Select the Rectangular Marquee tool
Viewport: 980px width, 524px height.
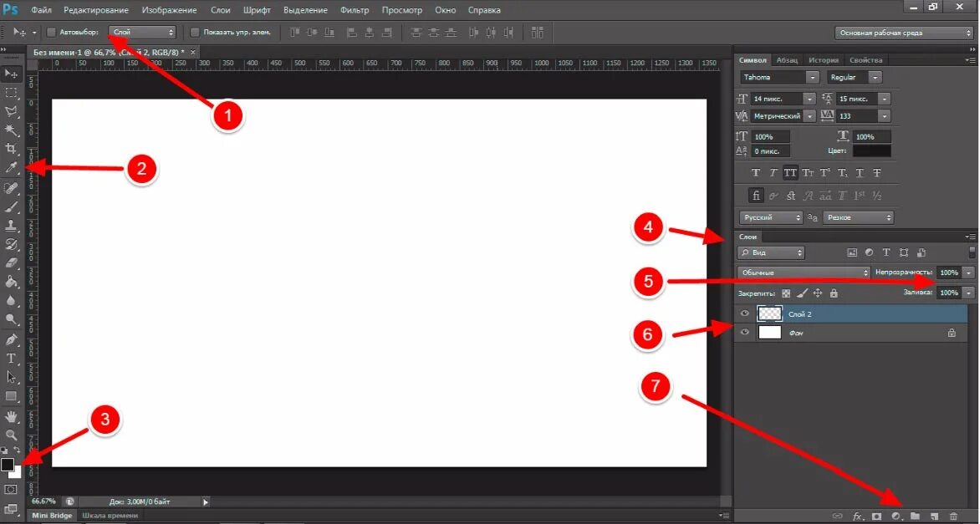click(x=11, y=93)
